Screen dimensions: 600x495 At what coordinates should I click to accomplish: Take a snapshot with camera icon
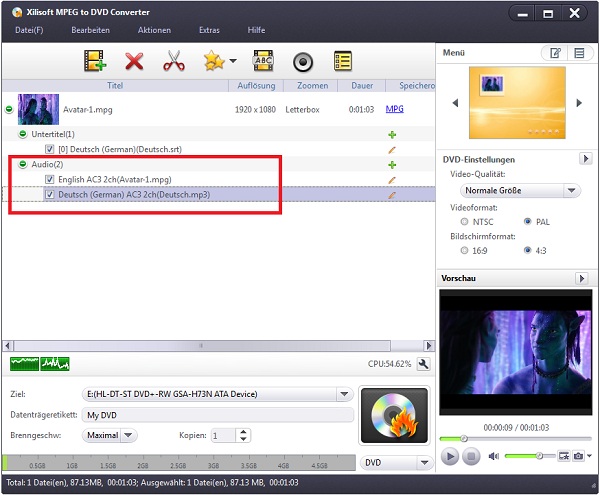coord(578,456)
